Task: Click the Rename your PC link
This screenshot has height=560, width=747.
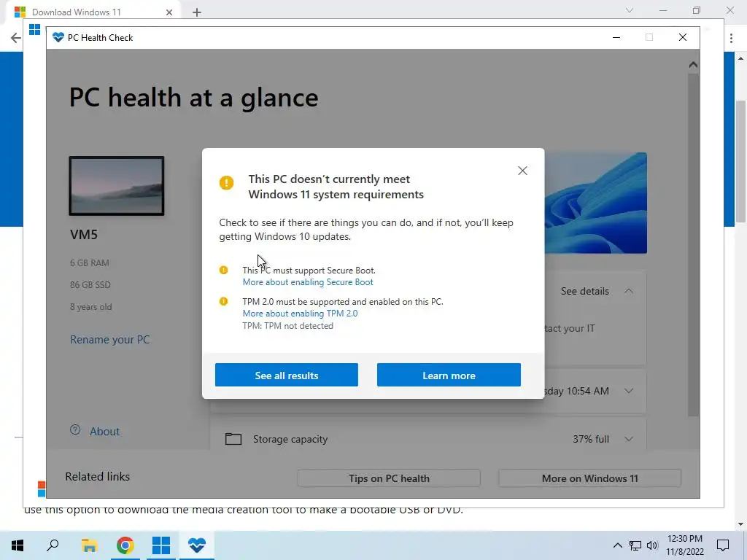Action: [110, 340]
